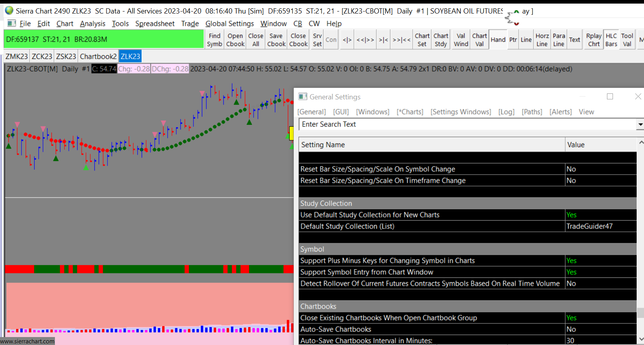
Task: Select the Ptr pointer tool
Action: click(x=513, y=40)
